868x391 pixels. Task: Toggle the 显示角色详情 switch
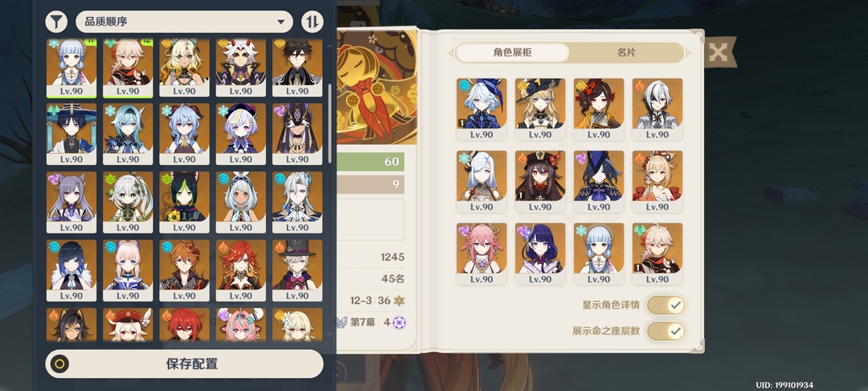click(666, 305)
